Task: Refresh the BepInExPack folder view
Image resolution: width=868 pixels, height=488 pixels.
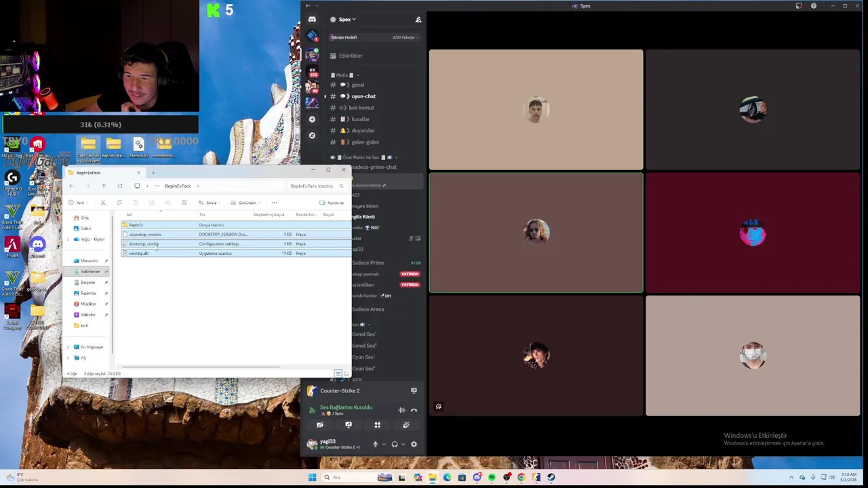Action: coord(120,186)
